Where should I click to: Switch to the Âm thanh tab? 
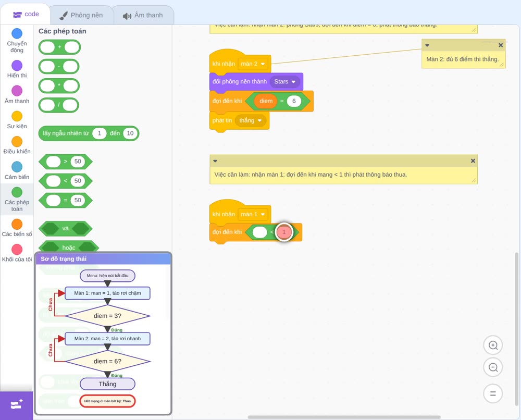pyautogui.click(x=143, y=15)
